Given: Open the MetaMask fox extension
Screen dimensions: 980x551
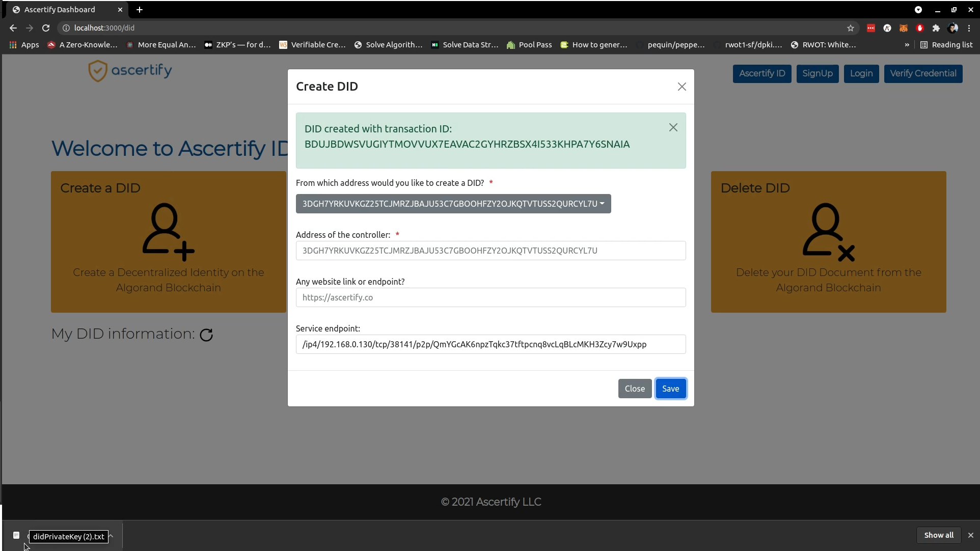Looking at the screenshot, I should pos(903,28).
